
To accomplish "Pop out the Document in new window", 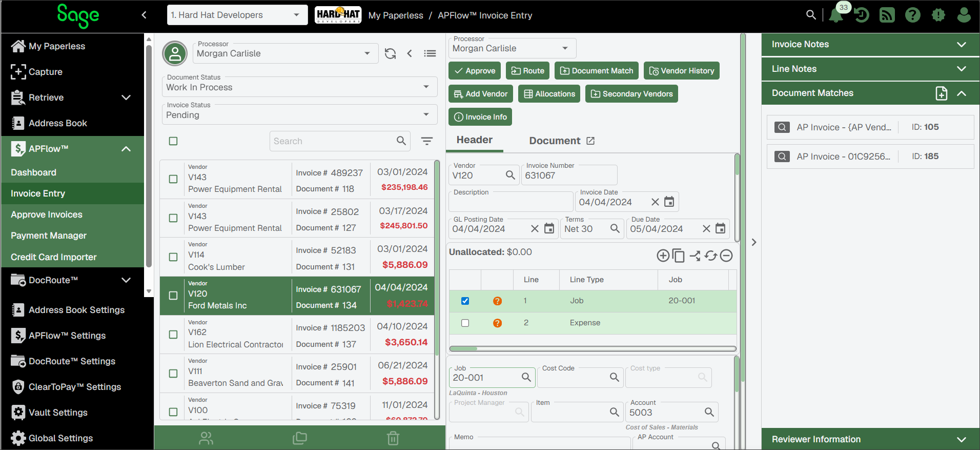I will point(590,141).
